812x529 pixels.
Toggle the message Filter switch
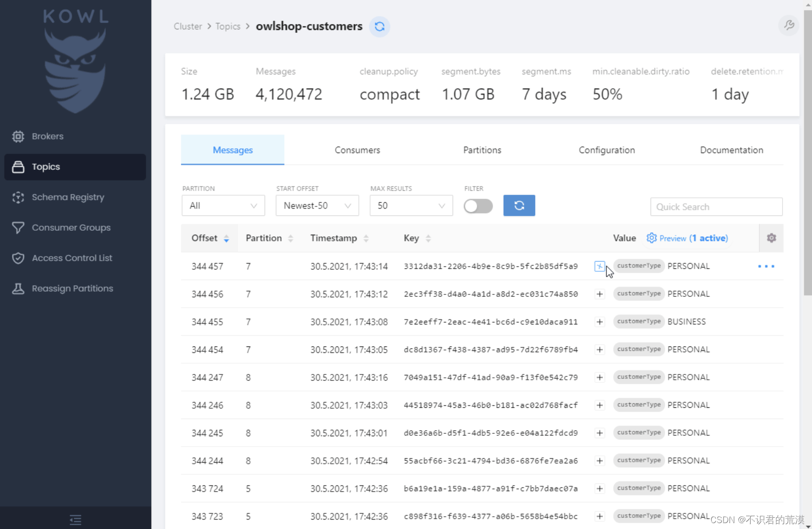pos(478,206)
